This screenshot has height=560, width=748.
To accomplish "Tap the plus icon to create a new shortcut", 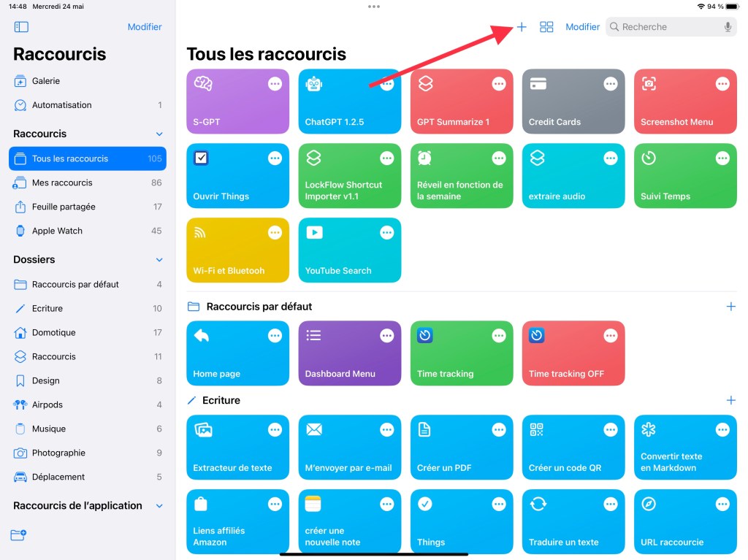I will point(522,27).
